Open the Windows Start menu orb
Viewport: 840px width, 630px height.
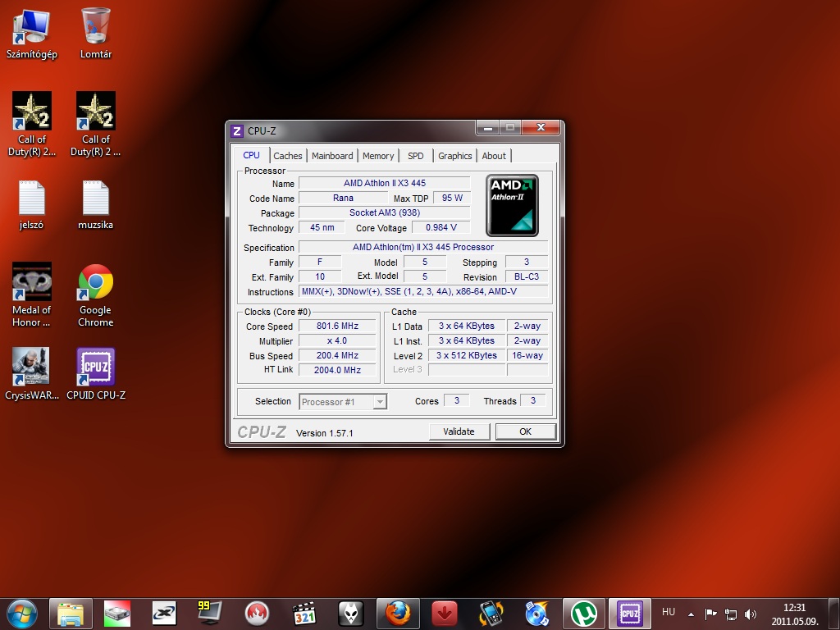coord(22,614)
